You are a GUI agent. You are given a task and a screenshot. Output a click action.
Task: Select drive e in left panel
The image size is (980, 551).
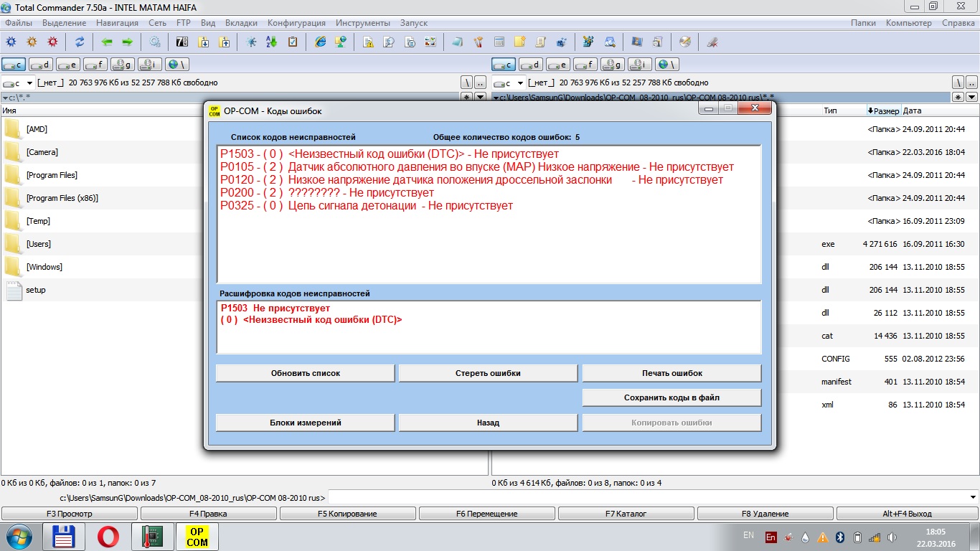click(x=68, y=65)
